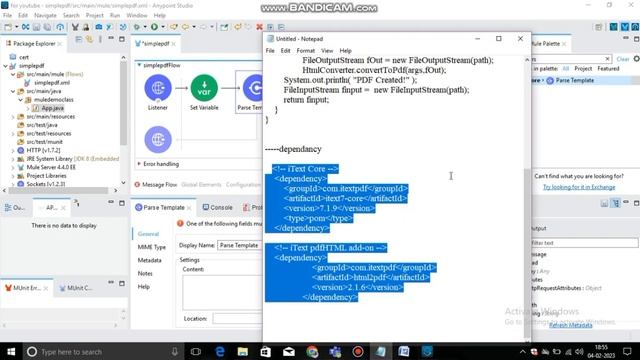The width and height of the screenshot is (640, 360).
Task: Click the green Run toolbar button
Action: 154,27
